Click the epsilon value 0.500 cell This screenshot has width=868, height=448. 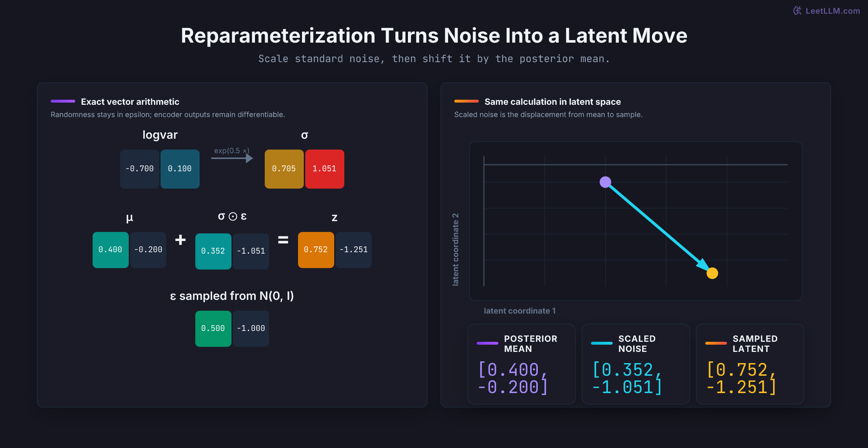(x=213, y=328)
